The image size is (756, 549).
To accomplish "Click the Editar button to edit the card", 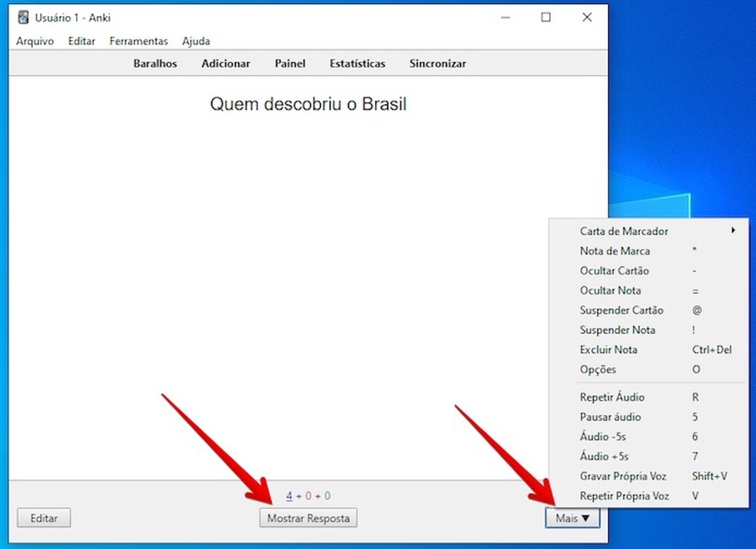I will pos(44,518).
